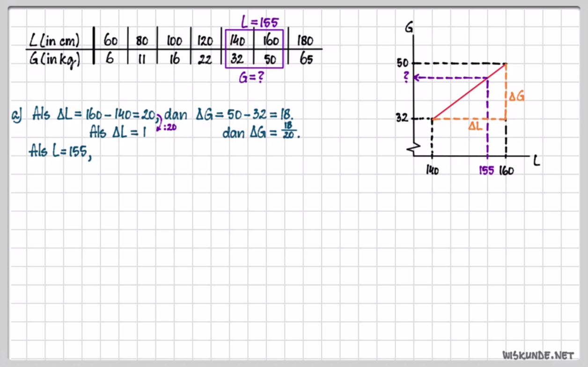The height and width of the screenshot is (367, 588).
Task: Select the table cell containing 180
Action: point(305,41)
